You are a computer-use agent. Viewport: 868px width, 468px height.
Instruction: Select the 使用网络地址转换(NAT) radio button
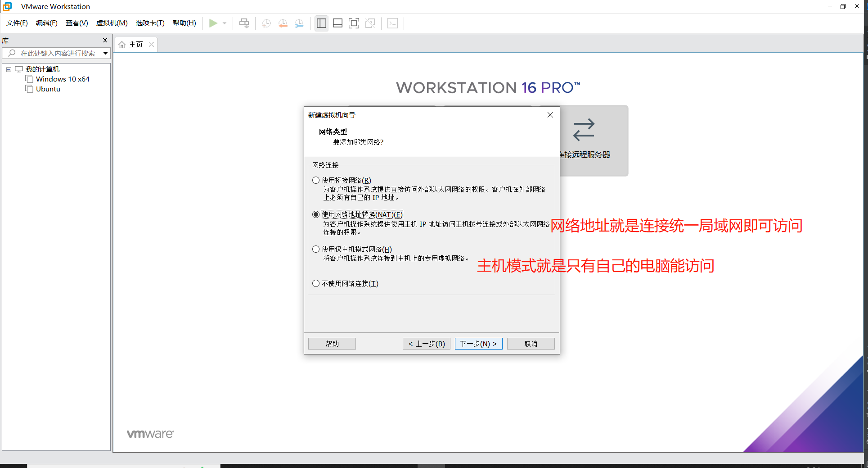pyautogui.click(x=316, y=214)
